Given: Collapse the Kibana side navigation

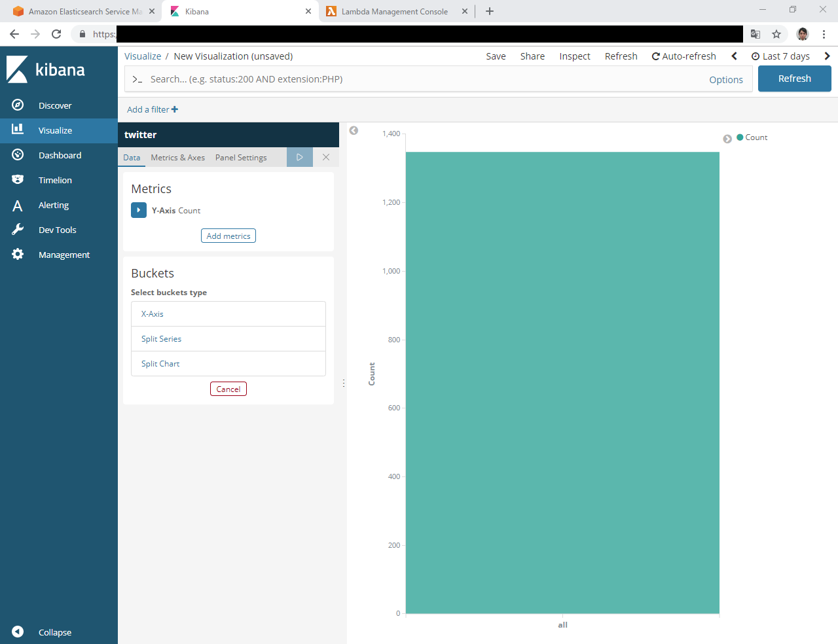Looking at the screenshot, I should tap(18, 632).
